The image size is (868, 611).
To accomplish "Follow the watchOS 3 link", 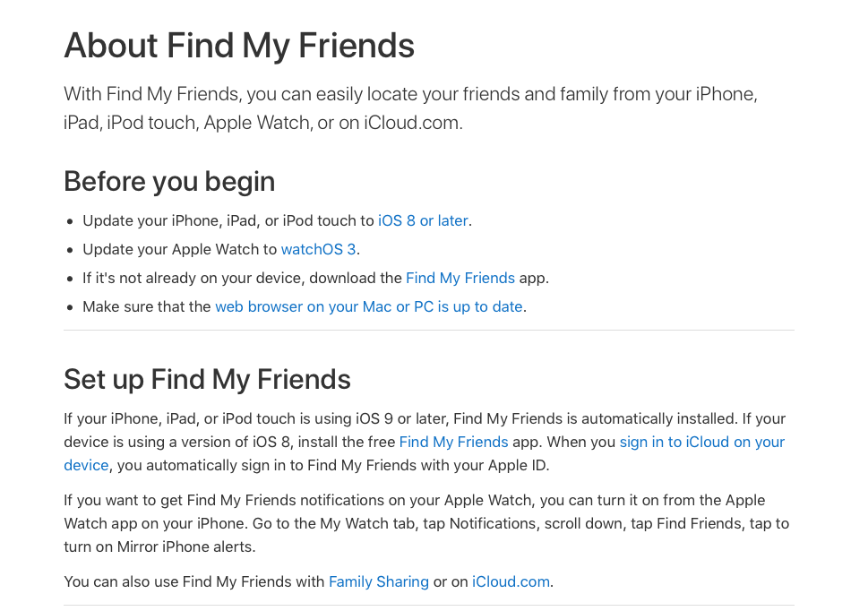I will point(318,250).
